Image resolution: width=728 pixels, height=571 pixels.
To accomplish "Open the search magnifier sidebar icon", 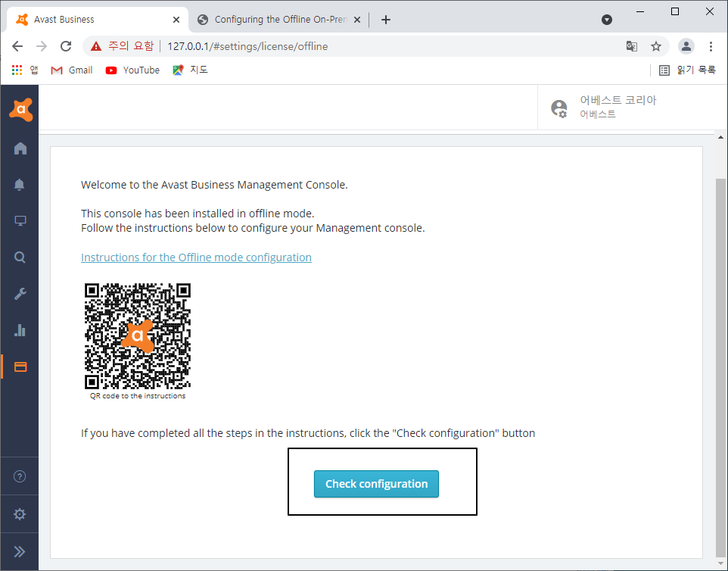I will tap(20, 257).
